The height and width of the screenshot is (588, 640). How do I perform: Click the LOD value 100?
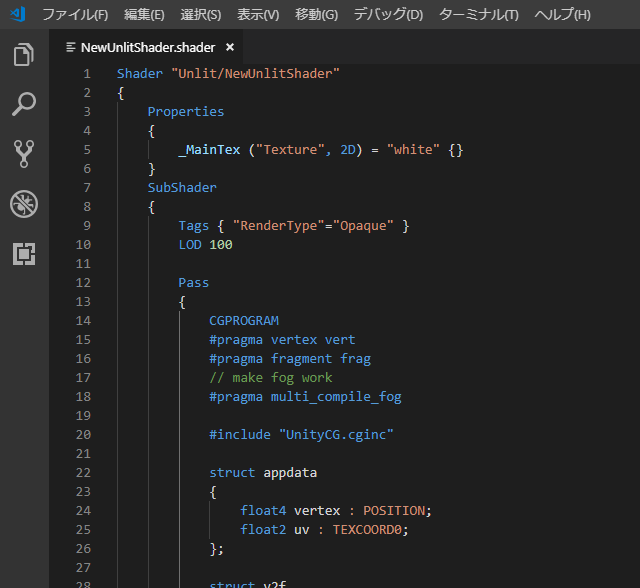[221, 245]
